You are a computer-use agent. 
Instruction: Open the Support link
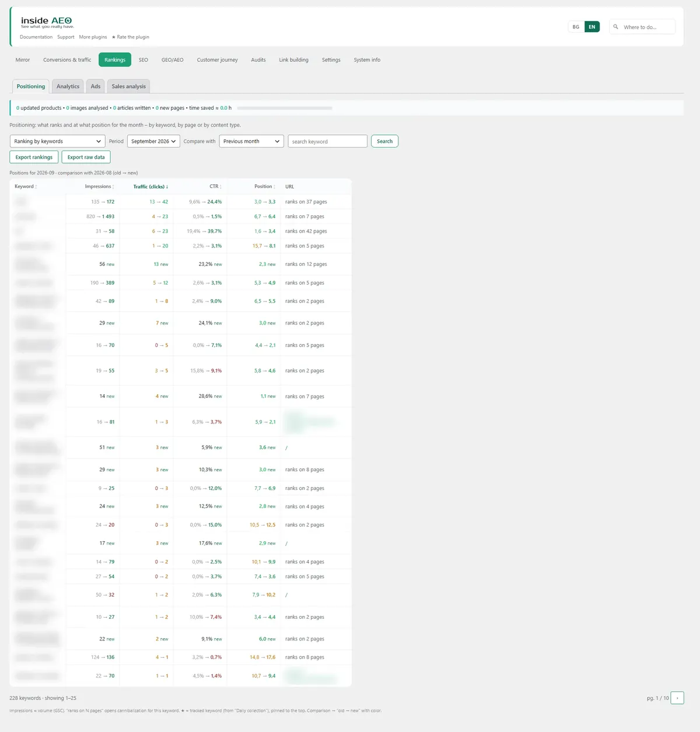(66, 37)
